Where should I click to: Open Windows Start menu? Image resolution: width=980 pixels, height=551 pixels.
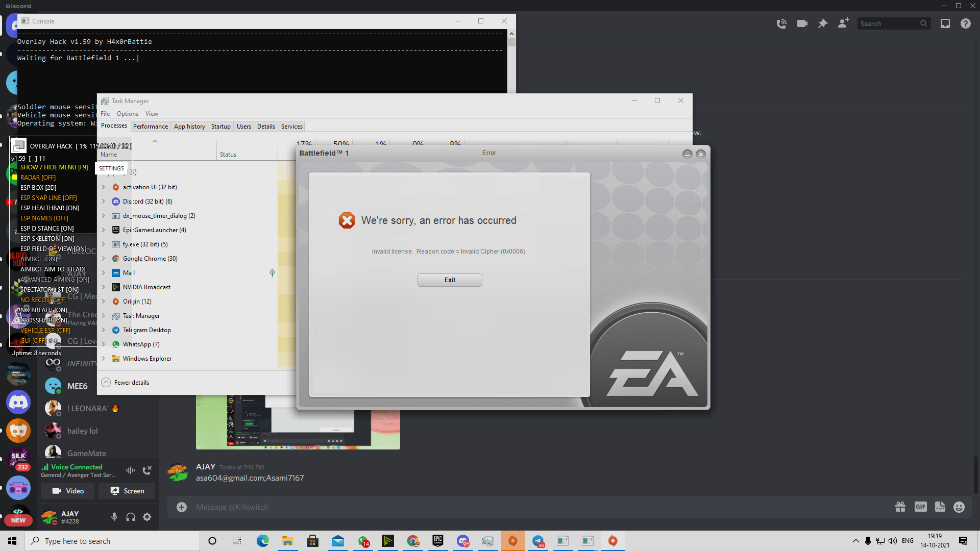pyautogui.click(x=12, y=541)
